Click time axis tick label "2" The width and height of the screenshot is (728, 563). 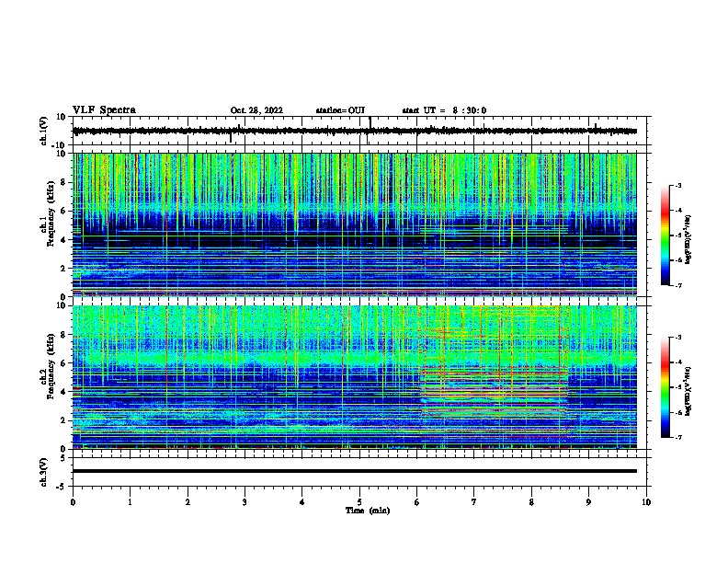click(188, 502)
